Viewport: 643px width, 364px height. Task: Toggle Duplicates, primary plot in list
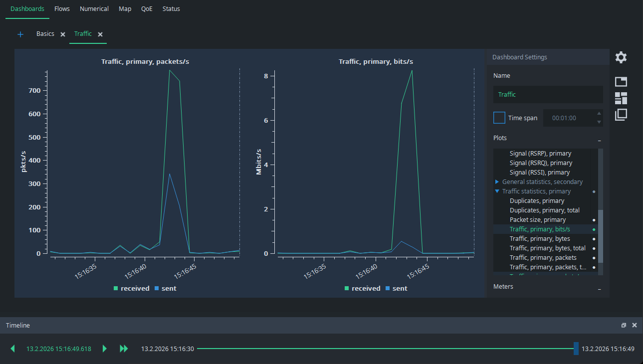537,201
